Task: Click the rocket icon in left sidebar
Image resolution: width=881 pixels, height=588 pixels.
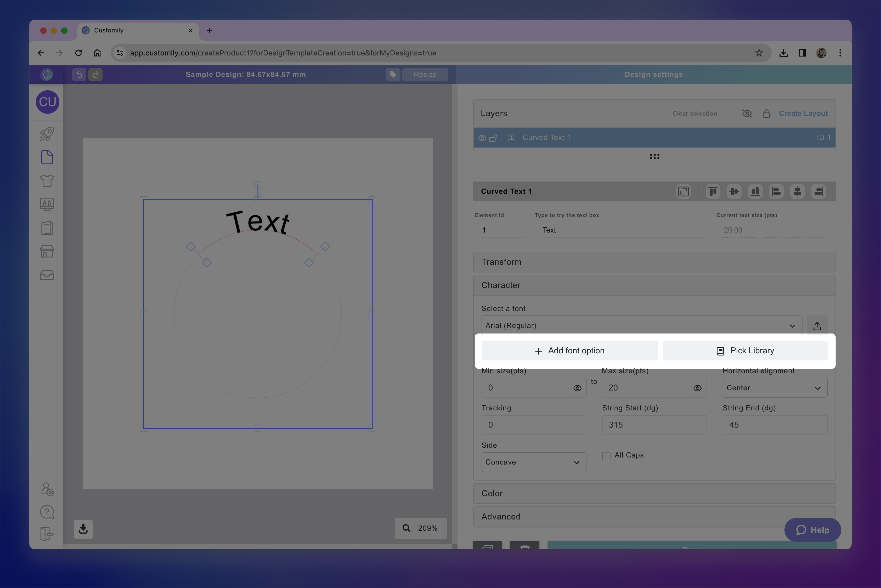Action: point(47,133)
